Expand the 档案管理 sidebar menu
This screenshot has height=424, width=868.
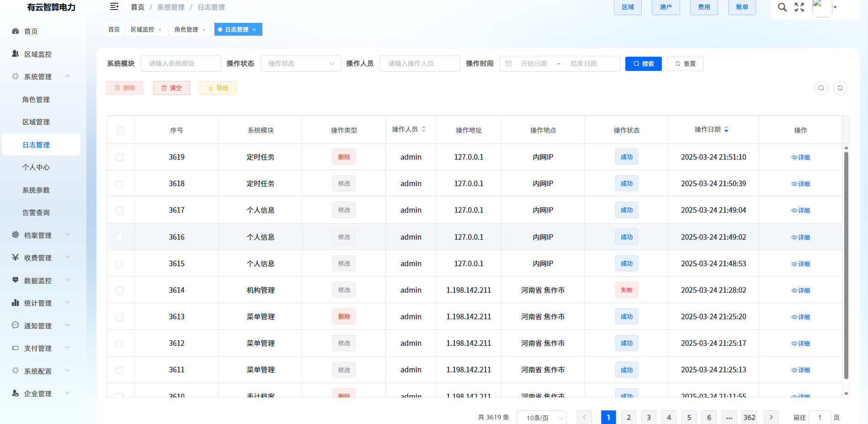point(41,235)
